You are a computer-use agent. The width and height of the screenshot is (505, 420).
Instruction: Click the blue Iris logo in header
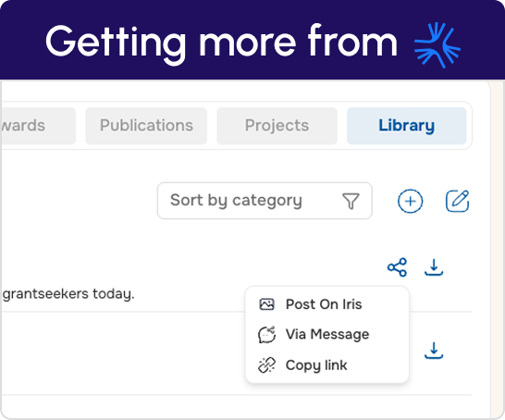click(x=437, y=45)
